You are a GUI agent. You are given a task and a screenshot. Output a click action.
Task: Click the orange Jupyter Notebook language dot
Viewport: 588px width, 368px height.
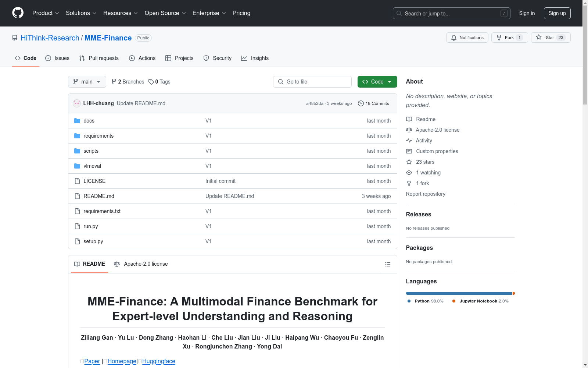click(454, 301)
